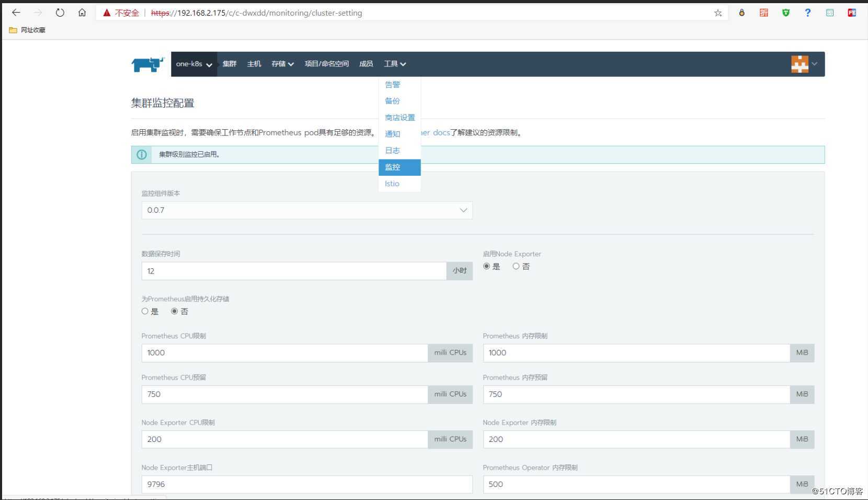Open the red coupon extension icon
The width and height of the screenshot is (868, 500).
(764, 13)
